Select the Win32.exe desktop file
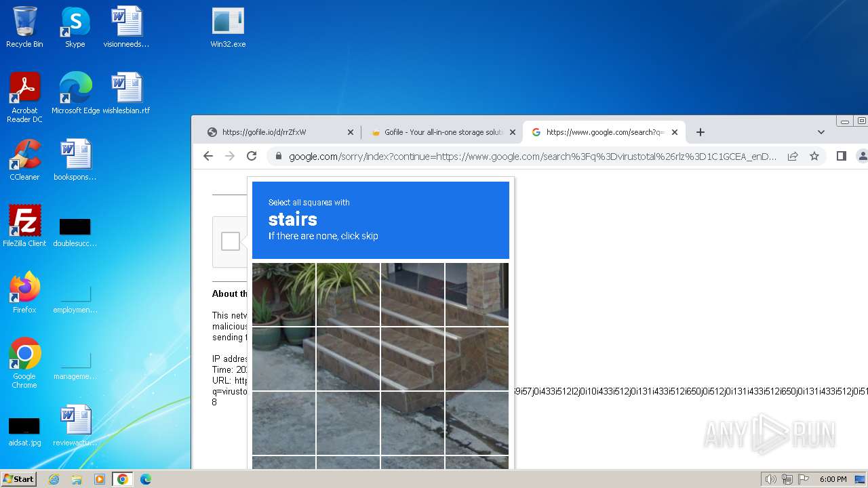This screenshot has height=488, width=868. pos(228,27)
